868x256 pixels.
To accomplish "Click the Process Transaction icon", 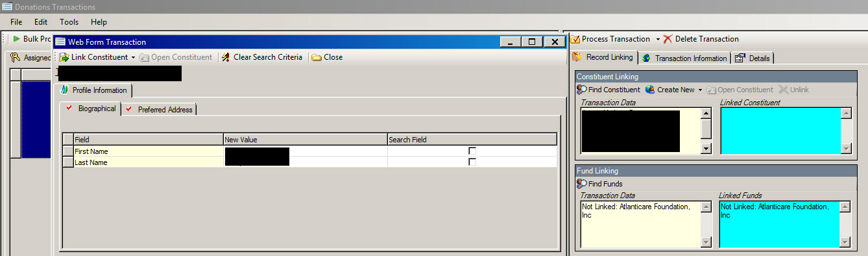I will point(575,39).
